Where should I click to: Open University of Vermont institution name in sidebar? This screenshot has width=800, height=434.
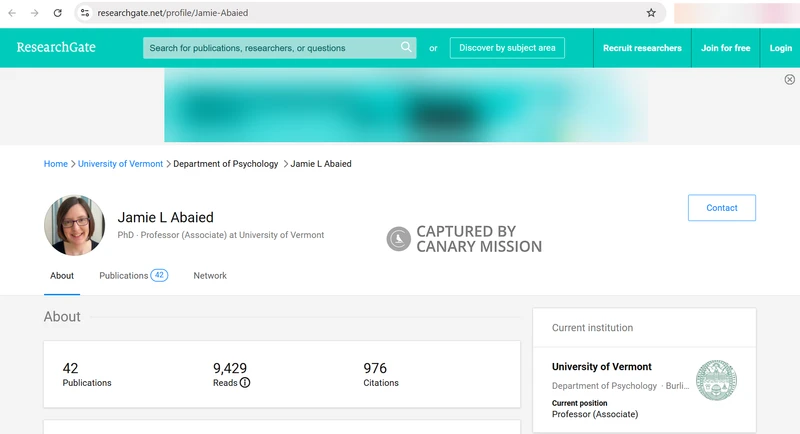[x=602, y=367]
